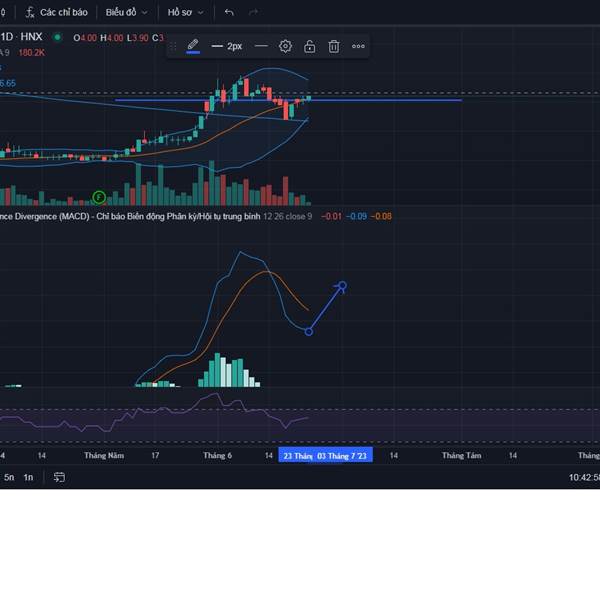Click the MACD value -0.09

pyautogui.click(x=356, y=217)
